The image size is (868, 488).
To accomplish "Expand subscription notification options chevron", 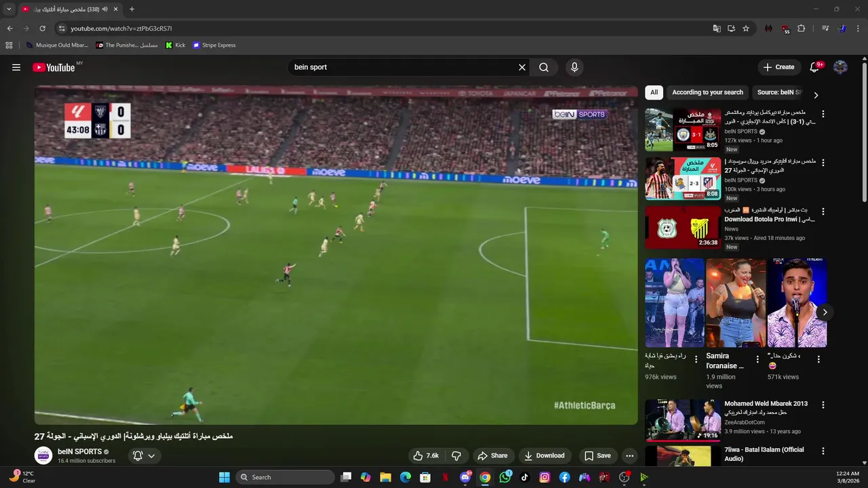I will pos(151,455).
